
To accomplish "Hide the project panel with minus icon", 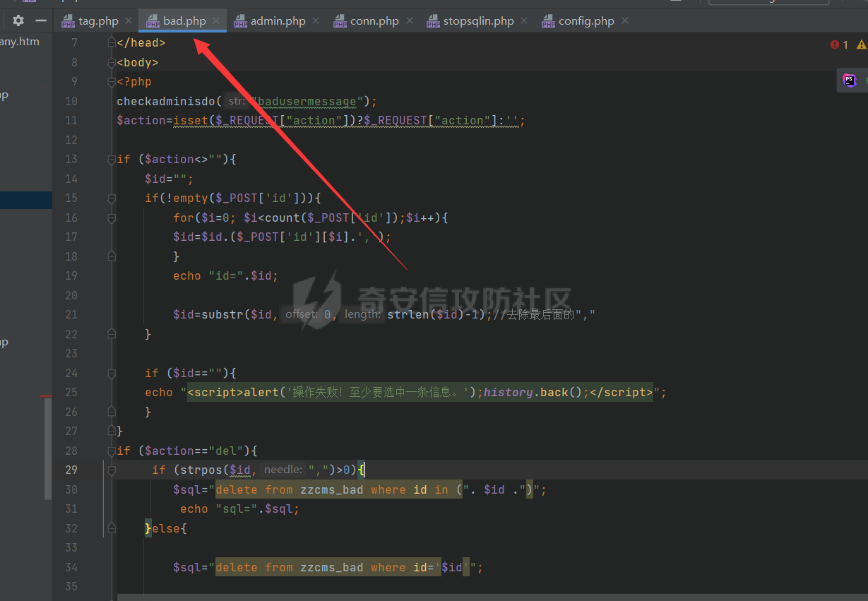I will point(41,21).
